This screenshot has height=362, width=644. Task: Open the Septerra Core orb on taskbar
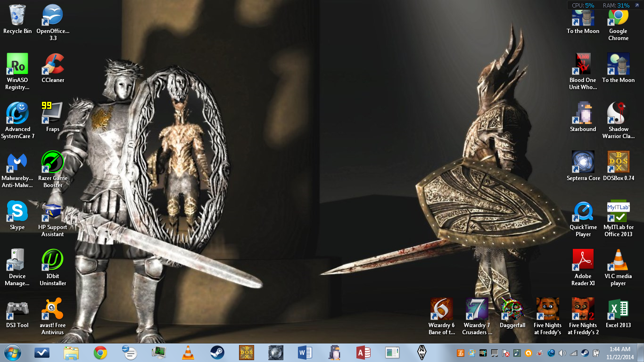[275, 352]
